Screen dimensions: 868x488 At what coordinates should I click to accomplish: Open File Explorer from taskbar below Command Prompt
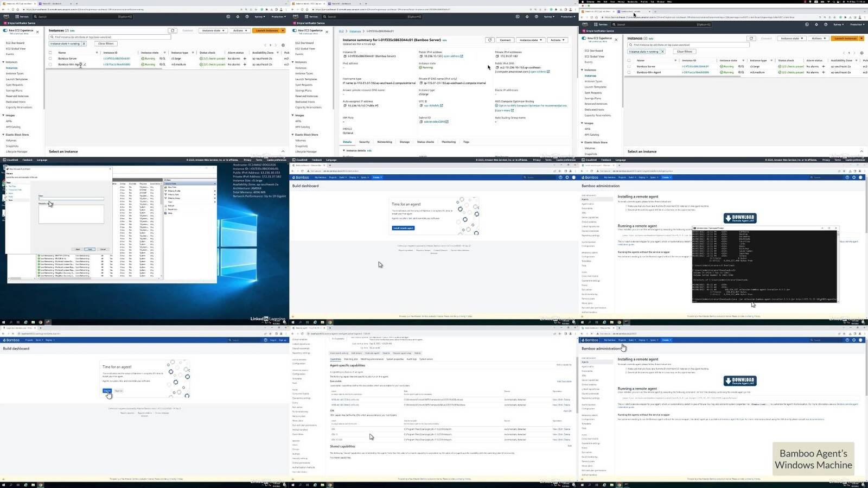pos(612,322)
